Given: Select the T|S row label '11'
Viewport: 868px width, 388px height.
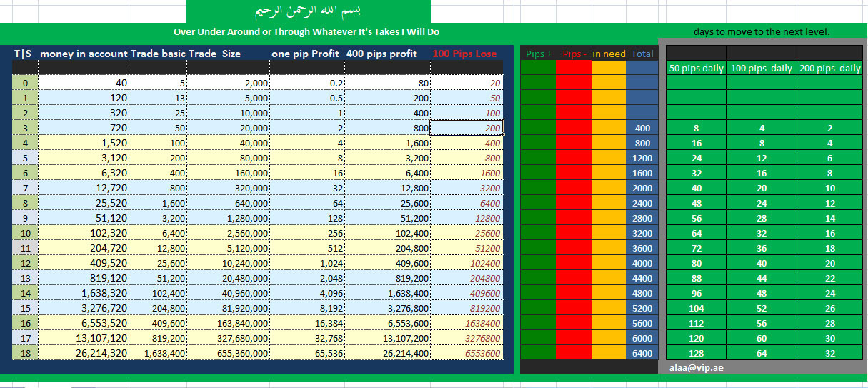Looking at the screenshot, I should (25, 248).
